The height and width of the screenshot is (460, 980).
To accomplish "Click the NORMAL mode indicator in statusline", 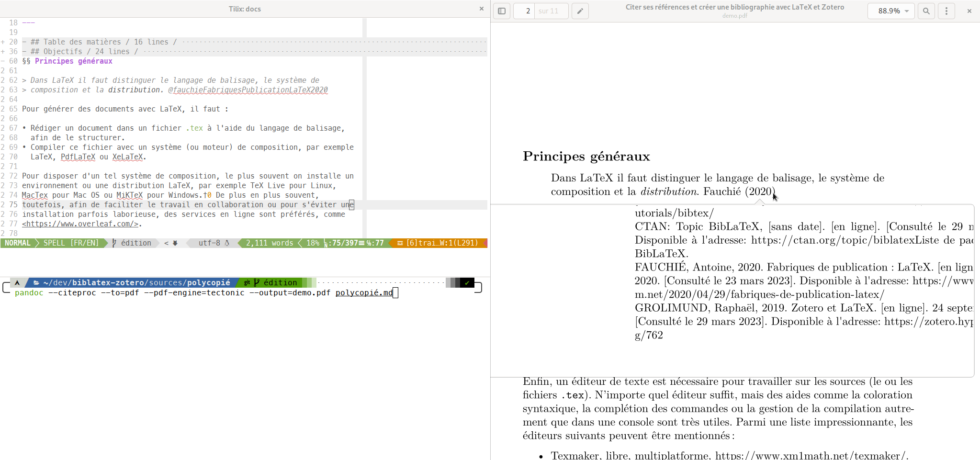I will tap(18, 243).
